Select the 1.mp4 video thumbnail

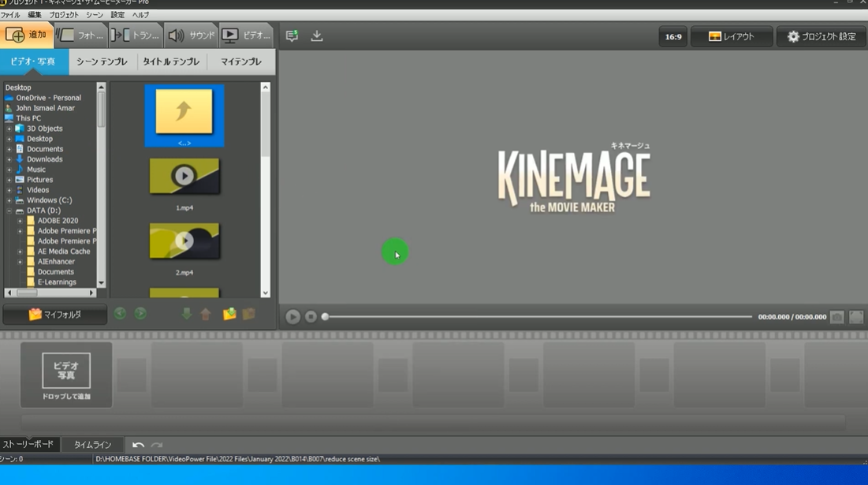coord(184,177)
